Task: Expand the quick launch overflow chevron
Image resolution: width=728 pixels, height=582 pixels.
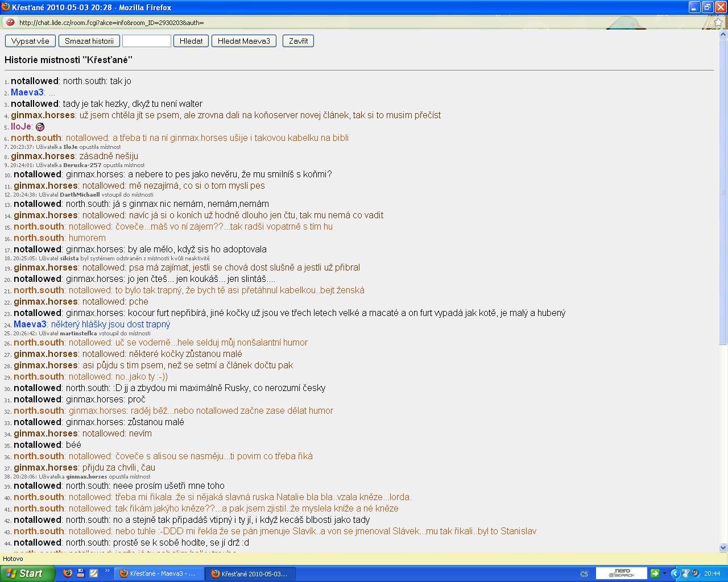Action: tap(107, 571)
